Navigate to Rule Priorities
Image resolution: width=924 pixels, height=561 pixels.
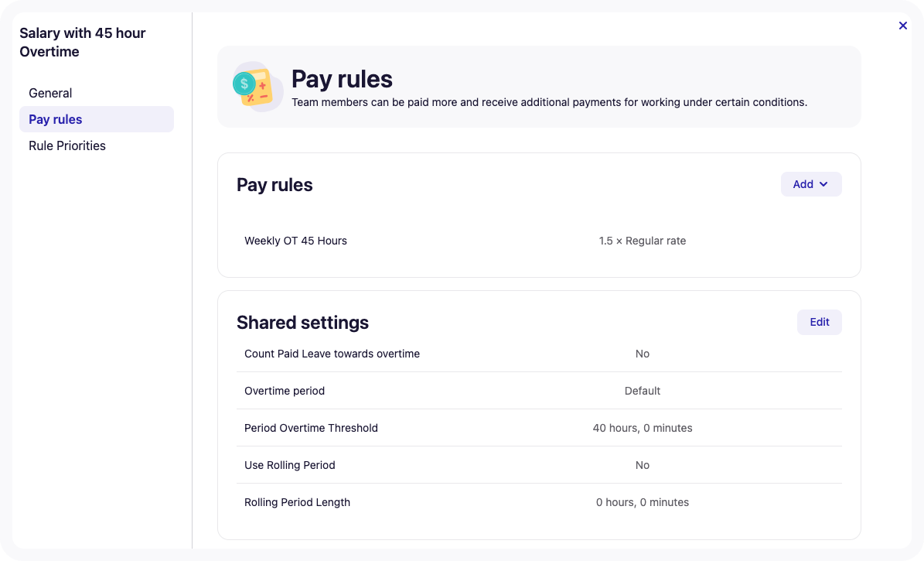tap(67, 145)
